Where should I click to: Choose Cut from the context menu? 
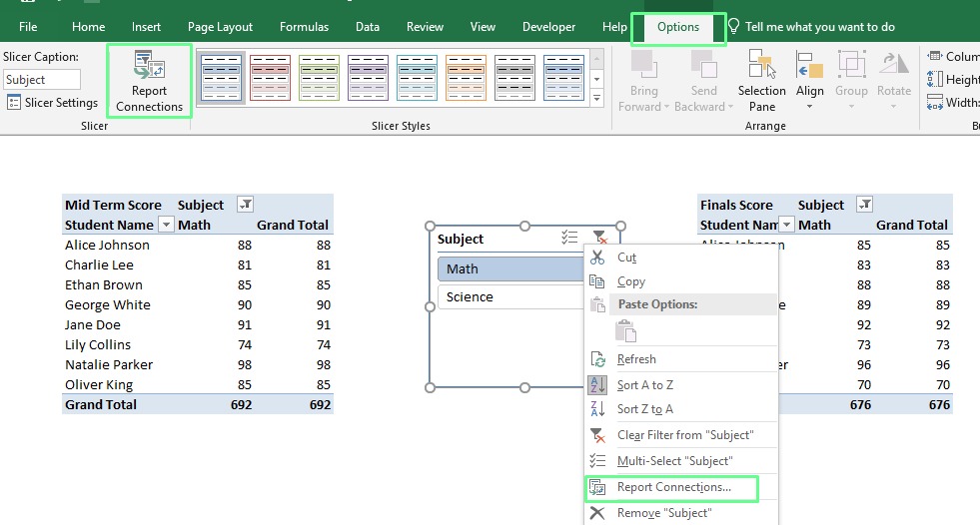click(626, 257)
